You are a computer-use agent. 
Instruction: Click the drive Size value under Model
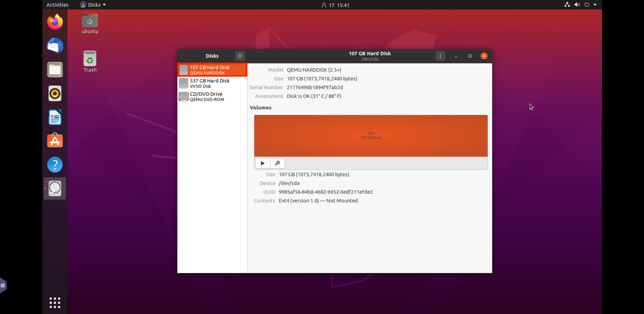pos(322,79)
